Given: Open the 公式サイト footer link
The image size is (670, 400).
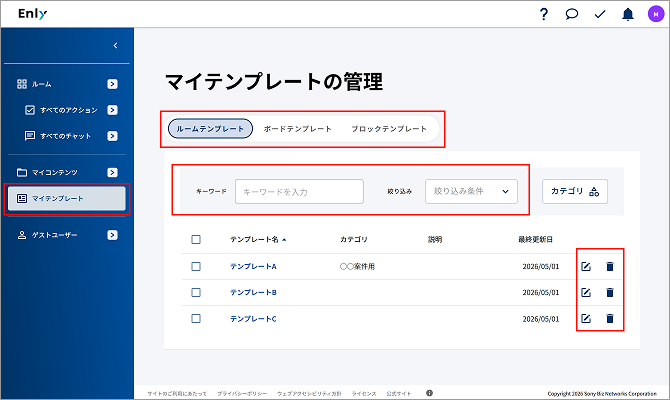Looking at the screenshot, I should coord(399,394).
